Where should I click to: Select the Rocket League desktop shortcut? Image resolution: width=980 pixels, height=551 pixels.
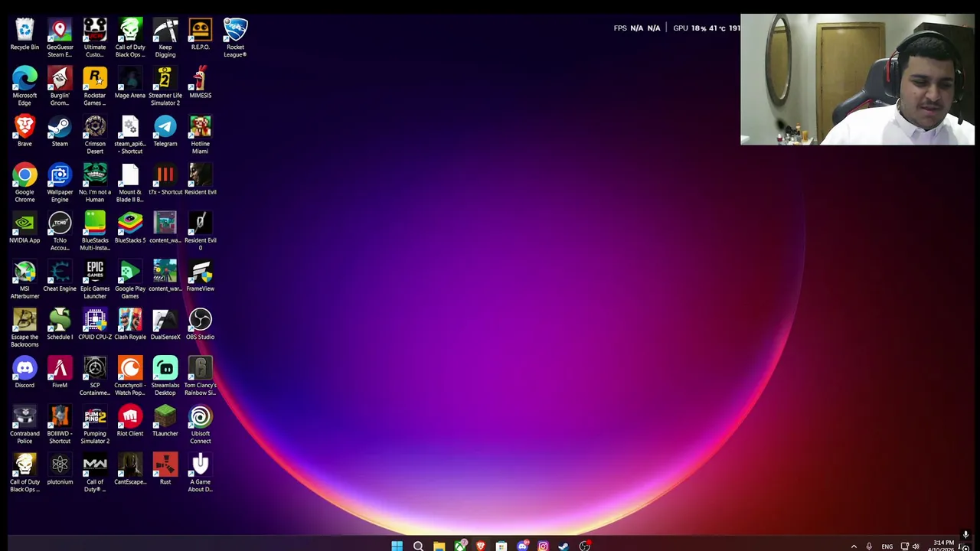coord(235,37)
